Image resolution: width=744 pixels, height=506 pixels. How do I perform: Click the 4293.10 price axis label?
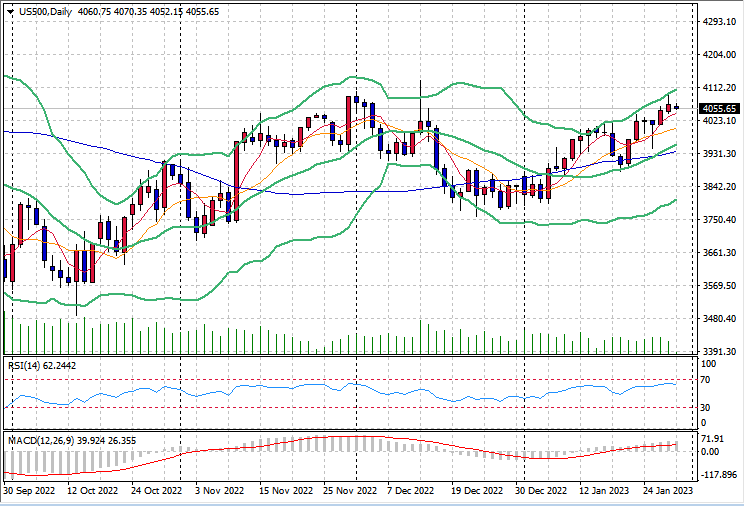point(717,21)
